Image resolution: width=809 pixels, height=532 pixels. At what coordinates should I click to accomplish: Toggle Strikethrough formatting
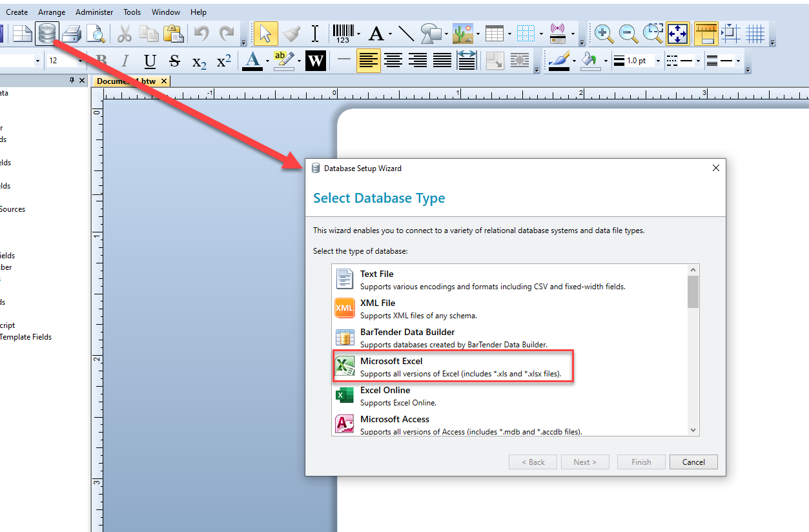tap(174, 61)
